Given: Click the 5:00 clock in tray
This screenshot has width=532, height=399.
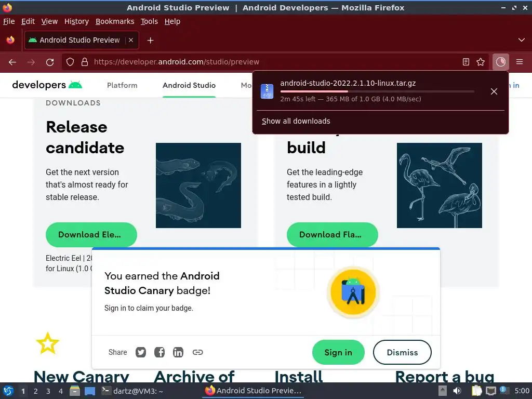Looking at the screenshot, I should (x=522, y=391).
